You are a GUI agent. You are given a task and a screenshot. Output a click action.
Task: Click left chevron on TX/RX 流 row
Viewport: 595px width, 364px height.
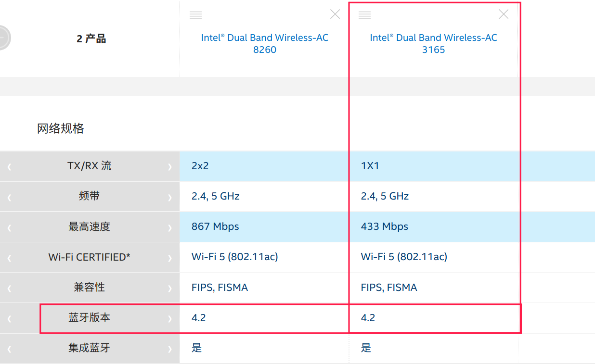[x=9, y=167]
